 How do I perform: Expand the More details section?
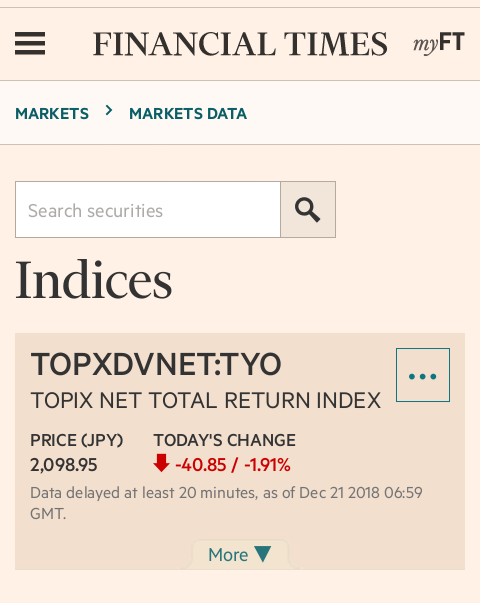point(240,555)
